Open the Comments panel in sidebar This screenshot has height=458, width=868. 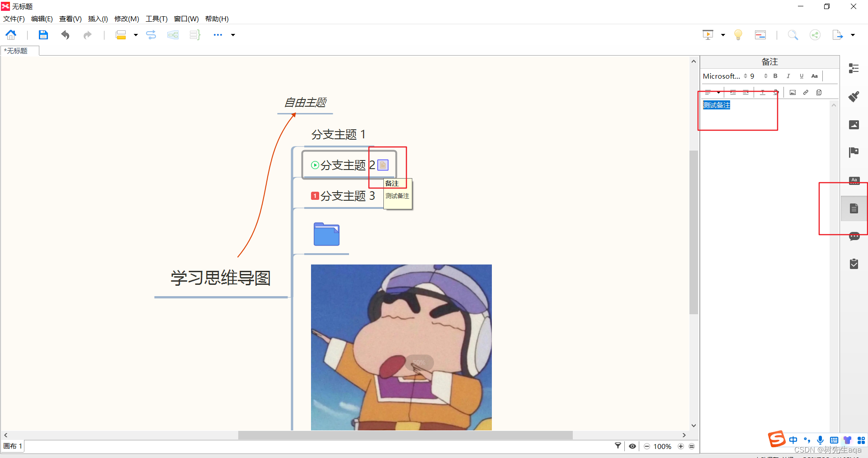pyautogui.click(x=854, y=236)
